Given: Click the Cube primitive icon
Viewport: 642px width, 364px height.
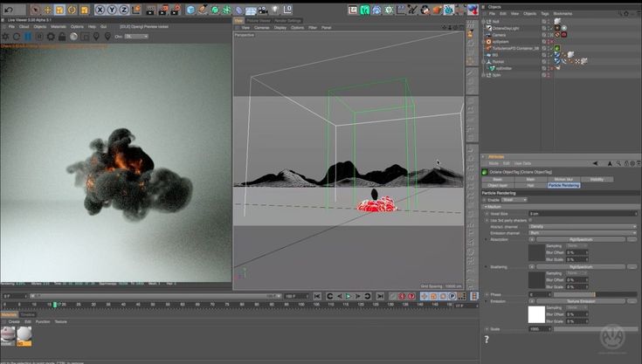Looking at the screenshot, I should [x=191, y=10].
